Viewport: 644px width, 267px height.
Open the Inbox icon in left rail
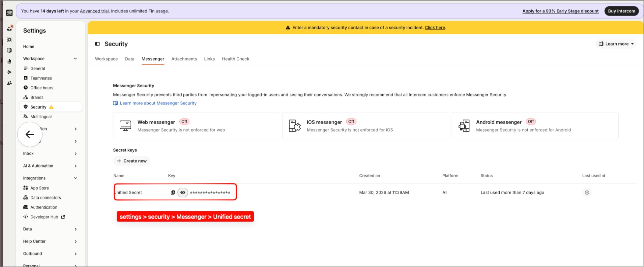[x=9, y=29]
